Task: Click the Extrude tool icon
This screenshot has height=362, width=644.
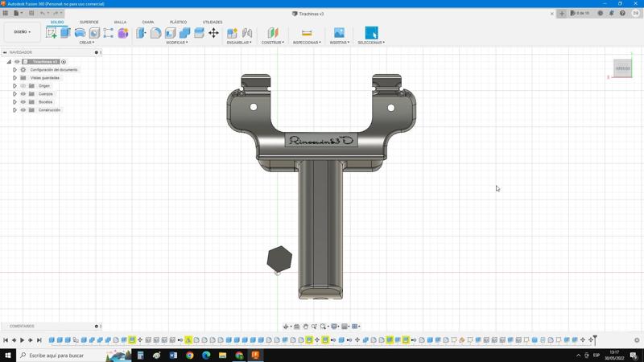Action: (x=66, y=33)
